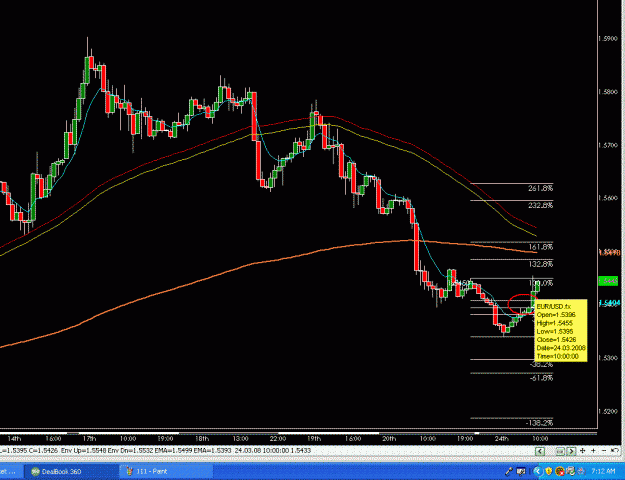
Task: Click Time=10:00:00 in the tooltip
Action: [558, 356]
